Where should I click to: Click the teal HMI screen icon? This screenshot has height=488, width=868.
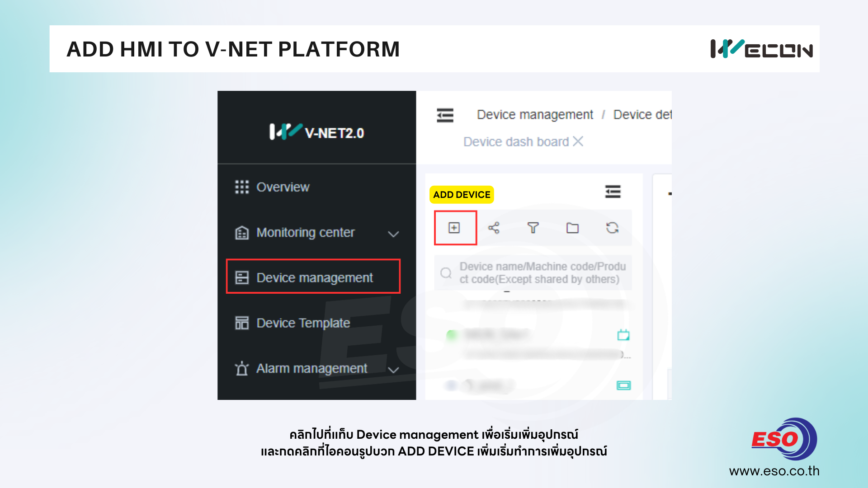click(x=623, y=385)
